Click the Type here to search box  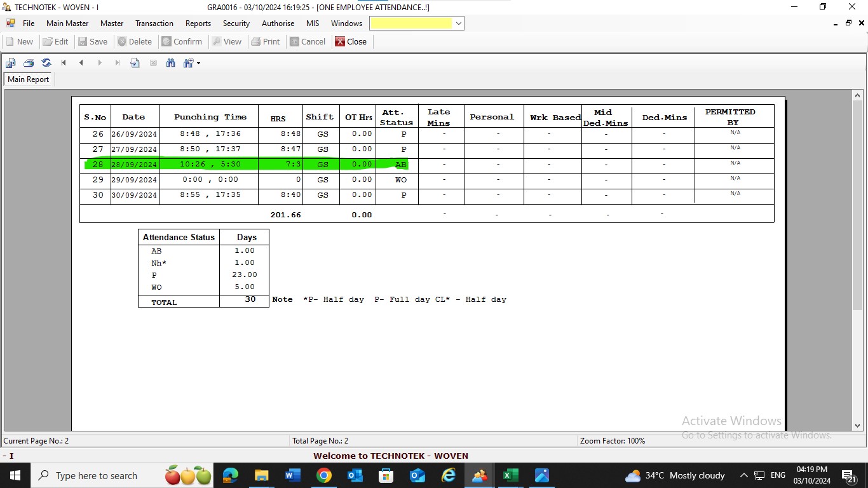(x=95, y=475)
